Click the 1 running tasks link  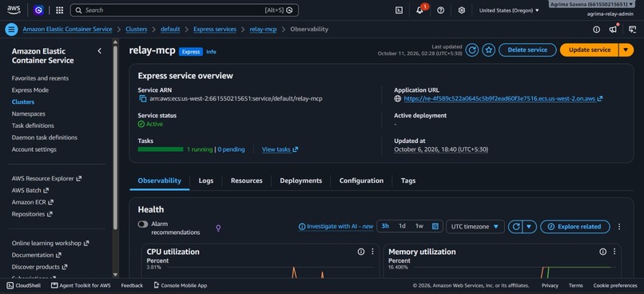click(x=200, y=149)
